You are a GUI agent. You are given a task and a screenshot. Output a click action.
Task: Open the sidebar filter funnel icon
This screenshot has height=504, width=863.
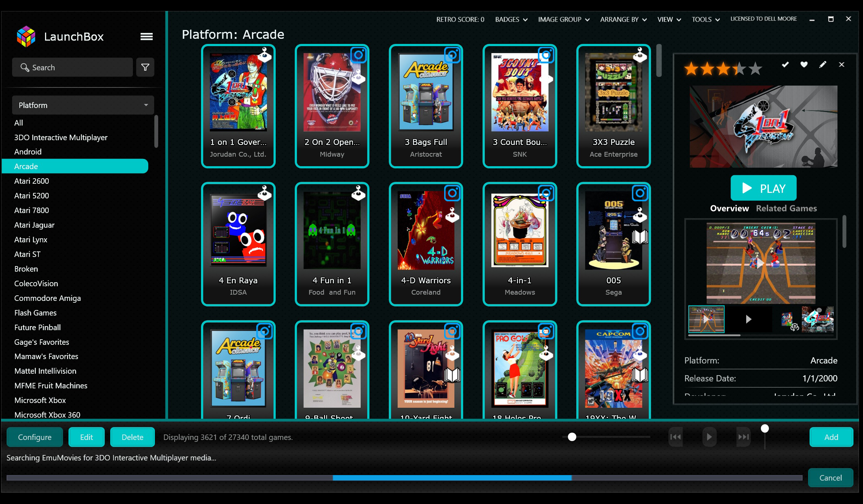click(145, 67)
